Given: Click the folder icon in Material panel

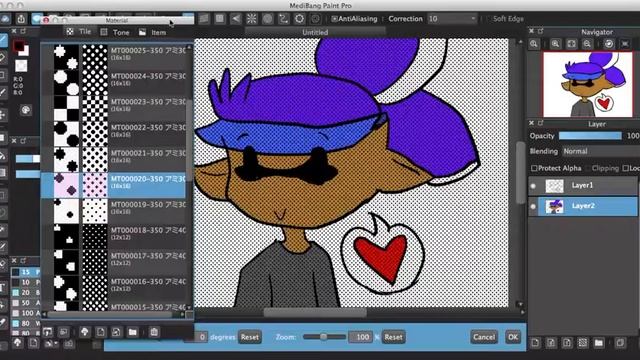Looking at the screenshot, I should 132,332.
